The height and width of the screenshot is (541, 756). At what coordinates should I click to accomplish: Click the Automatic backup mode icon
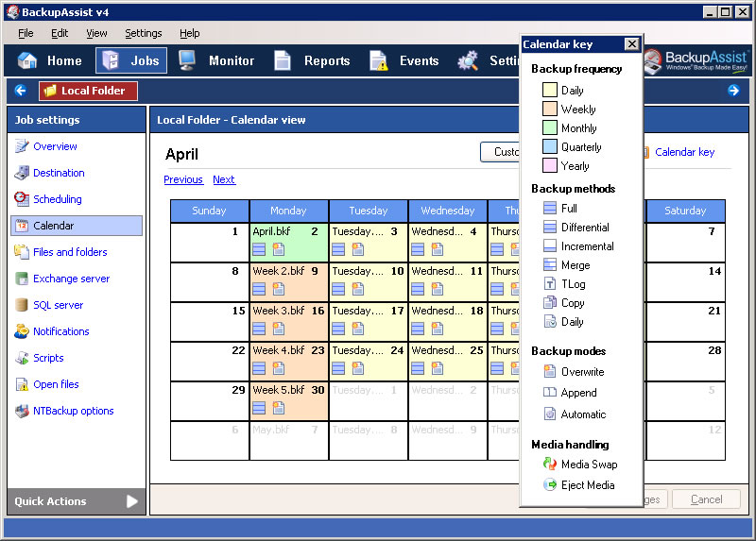(550, 414)
